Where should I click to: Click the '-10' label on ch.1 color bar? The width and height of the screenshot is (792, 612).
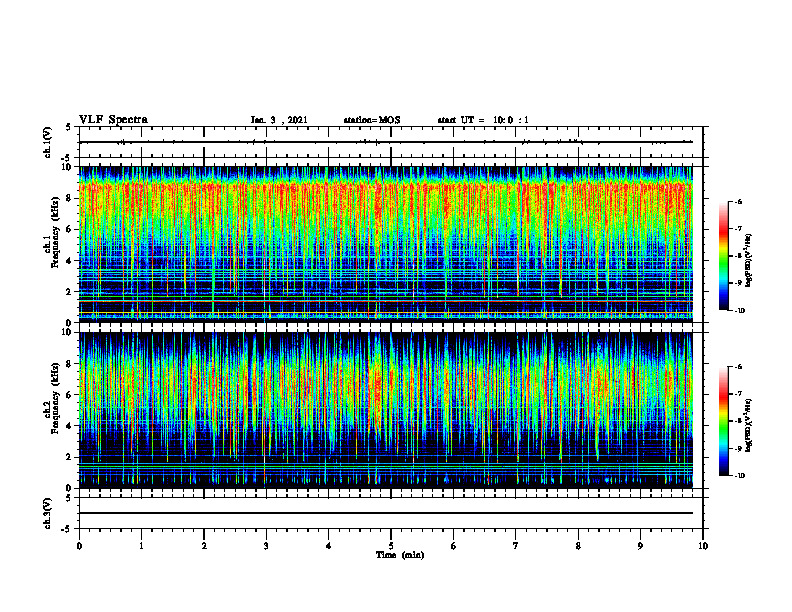pyautogui.click(x=740, y=311)
